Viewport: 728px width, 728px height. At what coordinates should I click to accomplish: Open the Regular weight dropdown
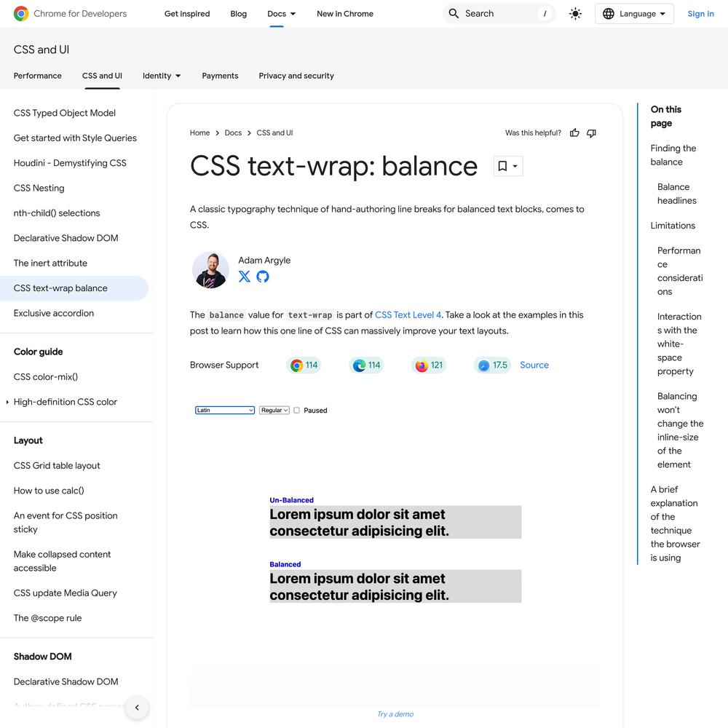pos(274,411)
